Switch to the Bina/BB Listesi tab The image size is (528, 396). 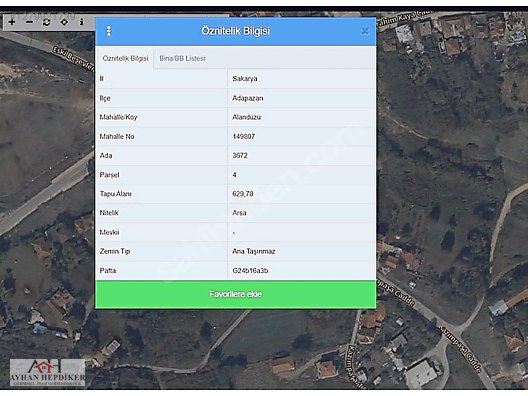[x=182, y=58]
